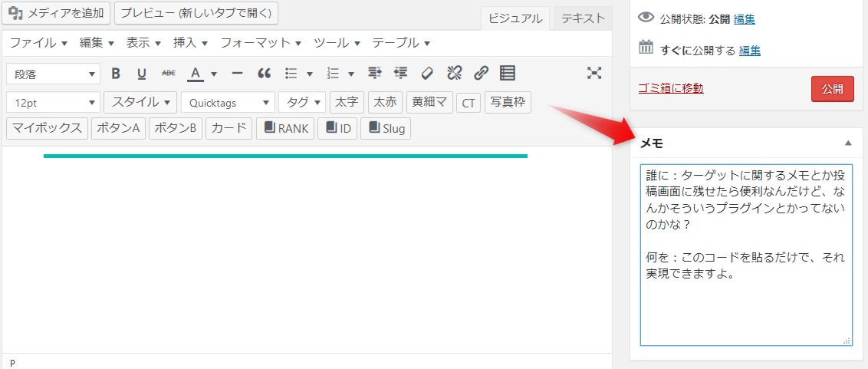Image resolution: width=868 pixels, height=369 pixels.
Task: Click the insert/edit link icon
Action: pyautogui.click(x=481, y=74)
